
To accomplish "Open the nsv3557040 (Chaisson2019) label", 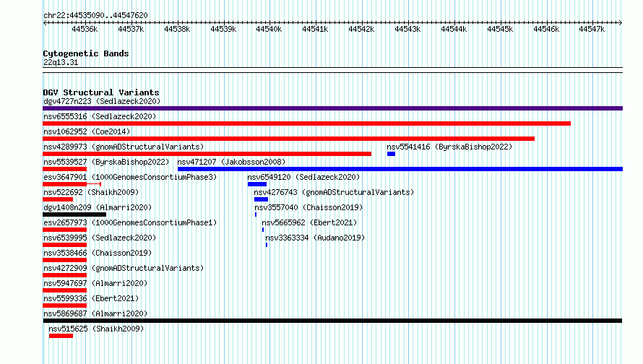I will (308, 207).
